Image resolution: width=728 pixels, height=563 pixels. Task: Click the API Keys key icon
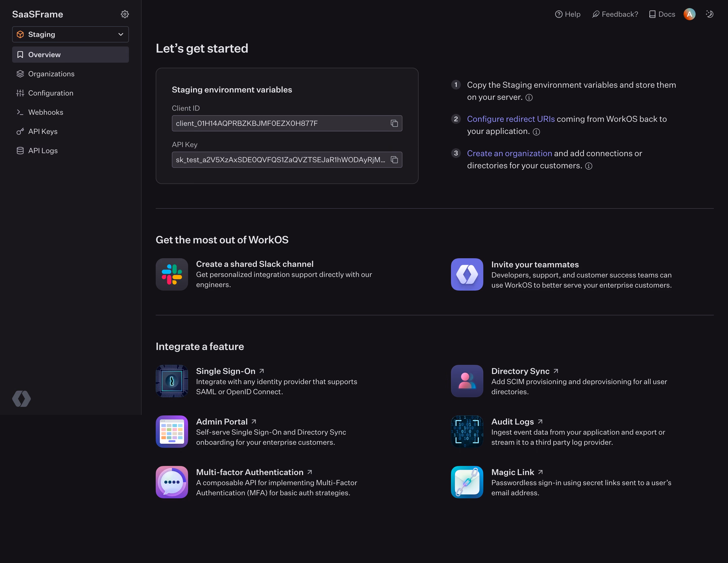point(20,131)
